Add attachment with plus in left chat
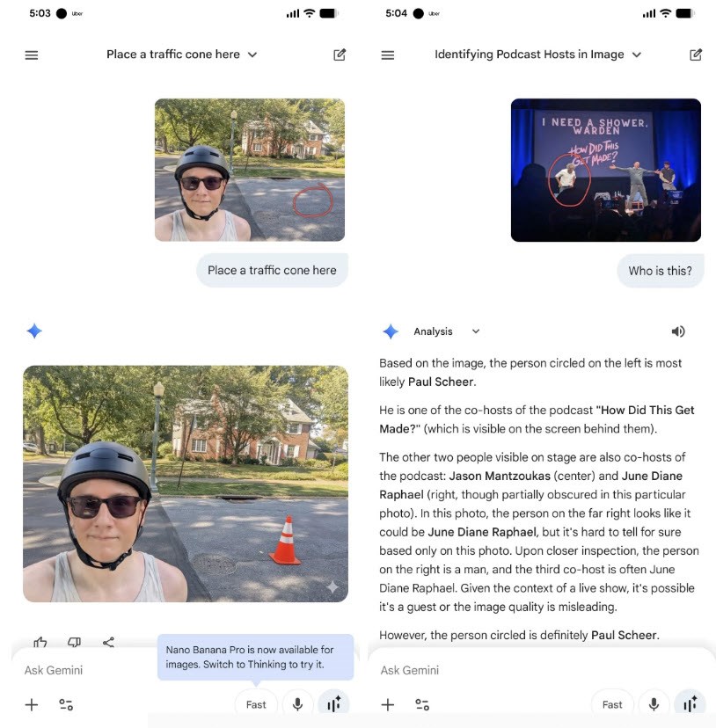The width and height of the screenshot is (716, 728). pos(32,705)
